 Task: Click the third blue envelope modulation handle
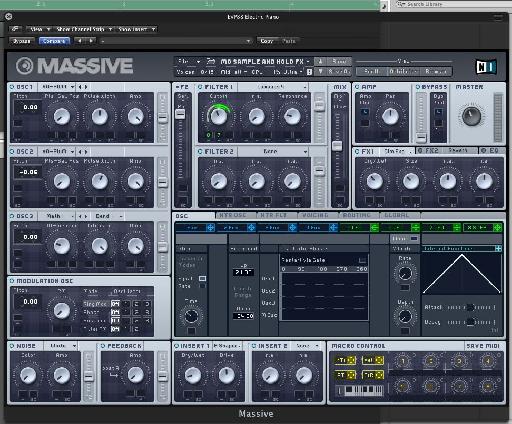(x=292, y=228)
